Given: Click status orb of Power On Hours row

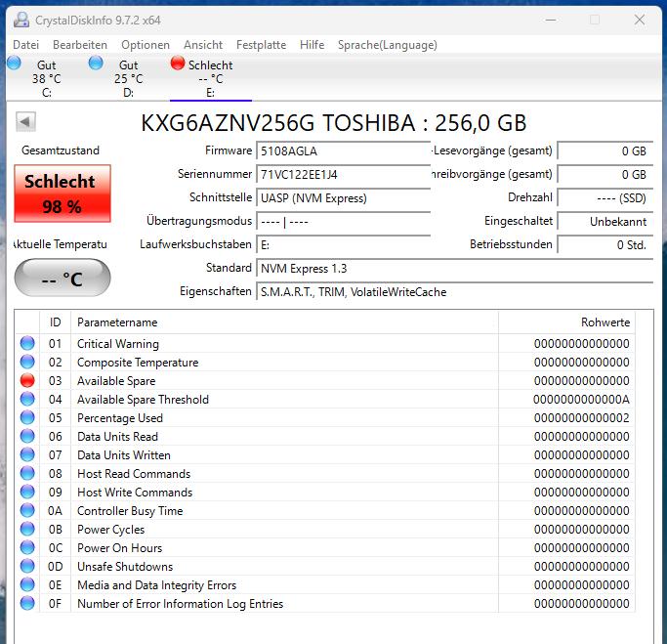Looking at the screenshot, I should coord(27,547).
